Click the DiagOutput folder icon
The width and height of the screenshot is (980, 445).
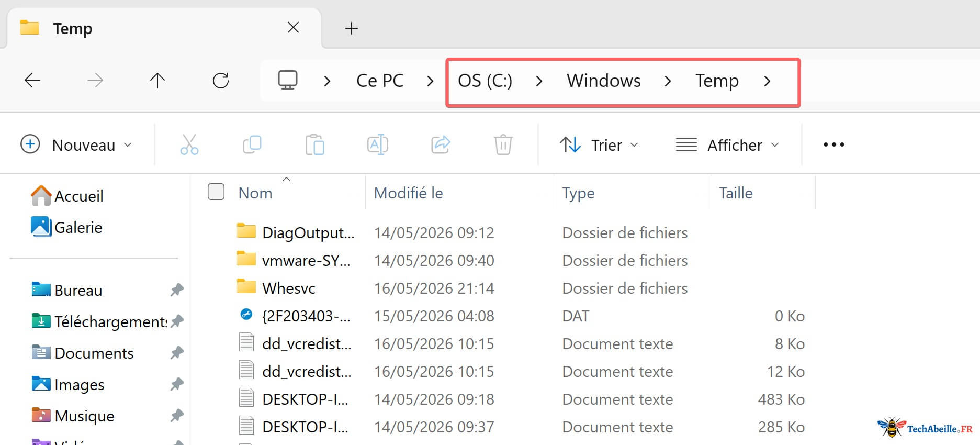coord(246,231)
